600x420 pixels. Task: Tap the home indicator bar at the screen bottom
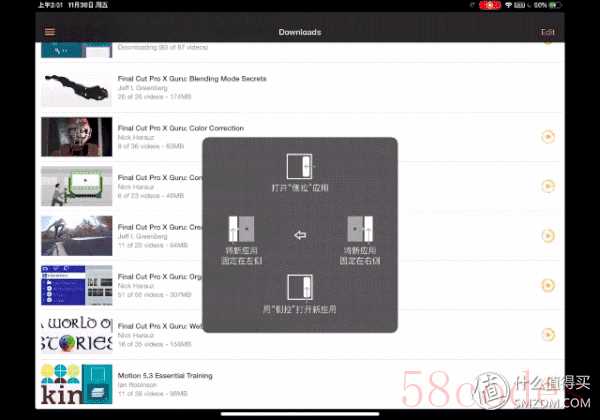(x=300, y=413)
